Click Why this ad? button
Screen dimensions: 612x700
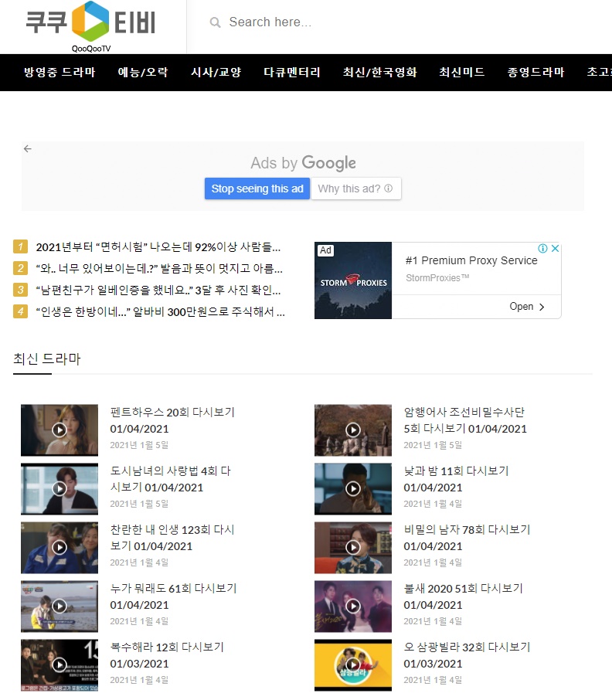coord(355,189)
